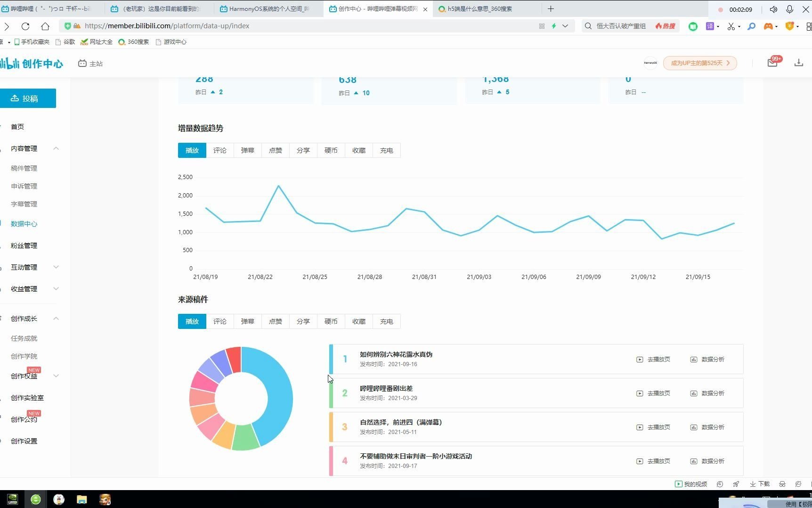
Task: Open 粉丝管理 in sidebar
Action: pos(24,246)
